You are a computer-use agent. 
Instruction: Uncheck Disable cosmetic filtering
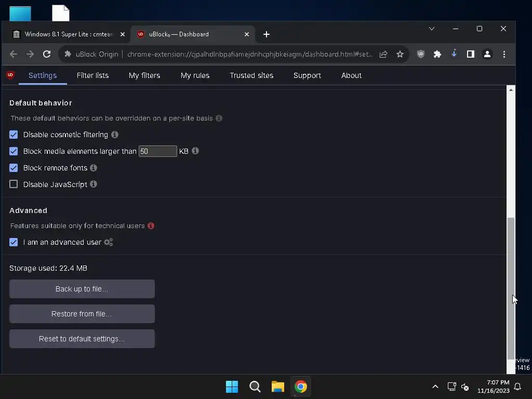[14, 135]
